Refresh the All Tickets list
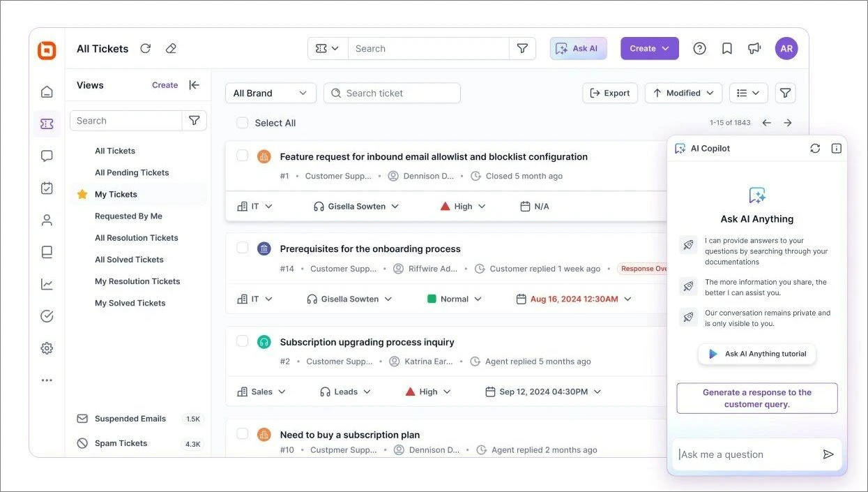 click(x=146, y=48)
